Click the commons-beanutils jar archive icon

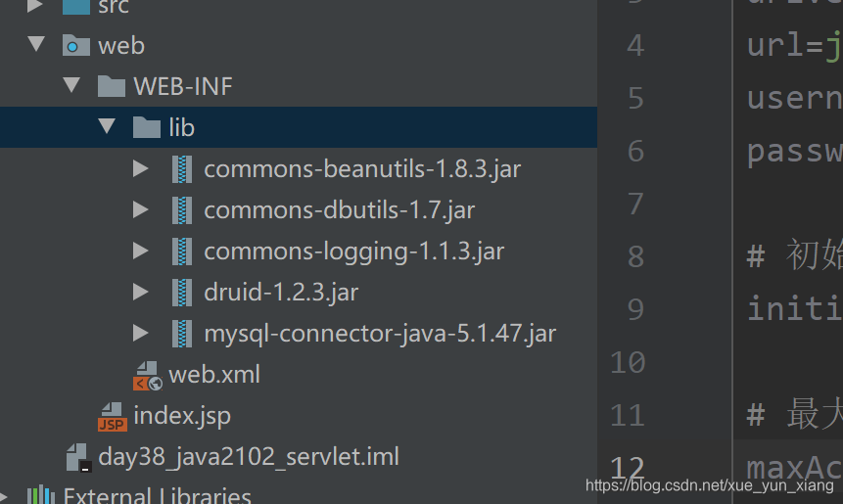tap(182, 168)
